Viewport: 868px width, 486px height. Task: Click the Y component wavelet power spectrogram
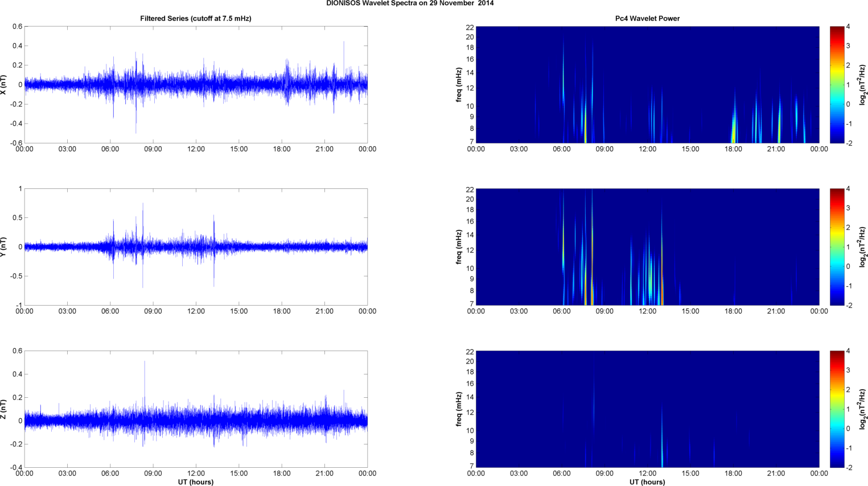647,247
